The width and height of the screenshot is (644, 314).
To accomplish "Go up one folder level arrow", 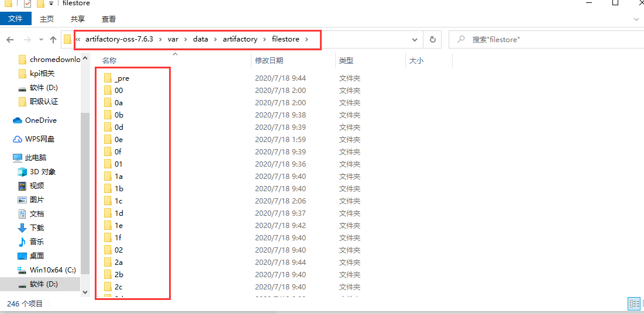I will [x=53, y=40].
